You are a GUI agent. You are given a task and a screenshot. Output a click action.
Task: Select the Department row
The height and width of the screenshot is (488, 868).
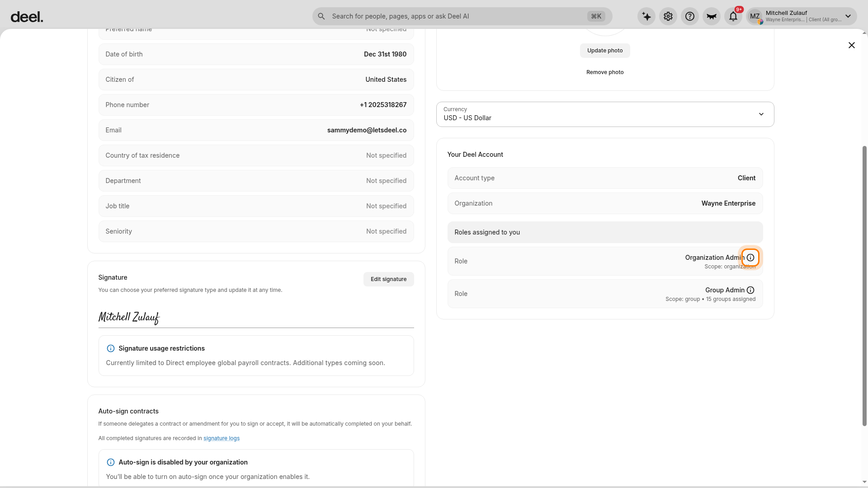point(256,181)
